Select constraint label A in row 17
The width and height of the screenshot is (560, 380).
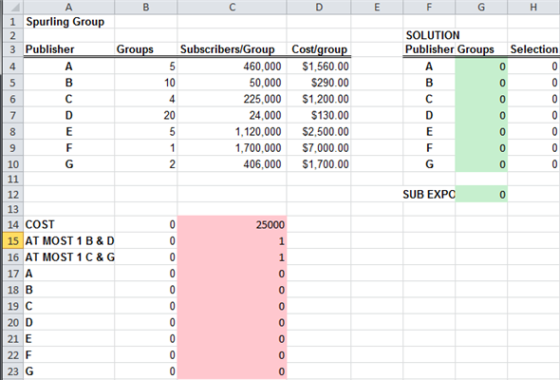[x=69, y=274]
